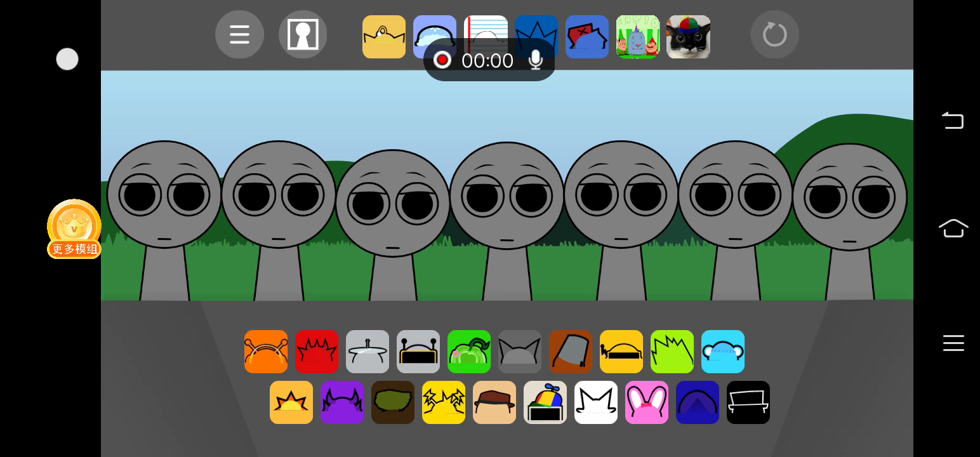980x457 pixels.
Task: Toggle the microphone in the recorder bar
Action: coord(536,60)
